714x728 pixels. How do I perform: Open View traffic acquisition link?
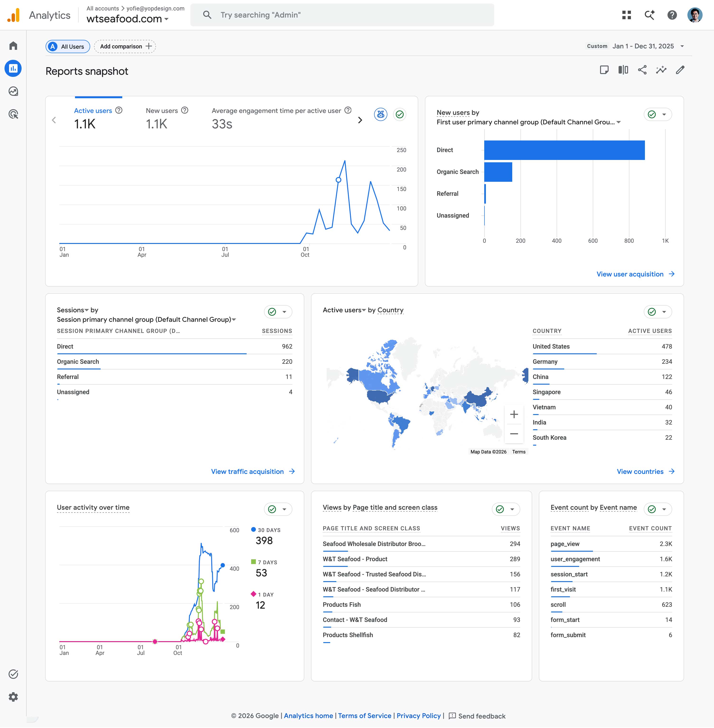(x=253, y=471)
